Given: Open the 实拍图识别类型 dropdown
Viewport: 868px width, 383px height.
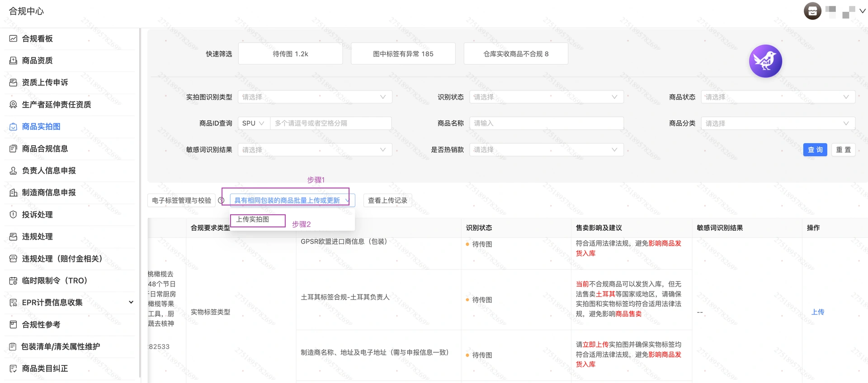Looking at the screenshot, I should tap(315, 97).
